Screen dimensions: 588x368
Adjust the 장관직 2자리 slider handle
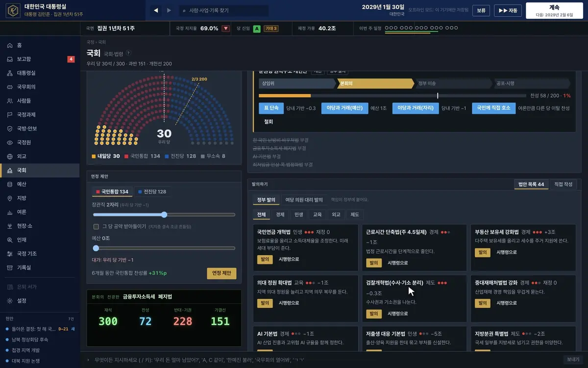pyautogui.click(x=164, y=214)
